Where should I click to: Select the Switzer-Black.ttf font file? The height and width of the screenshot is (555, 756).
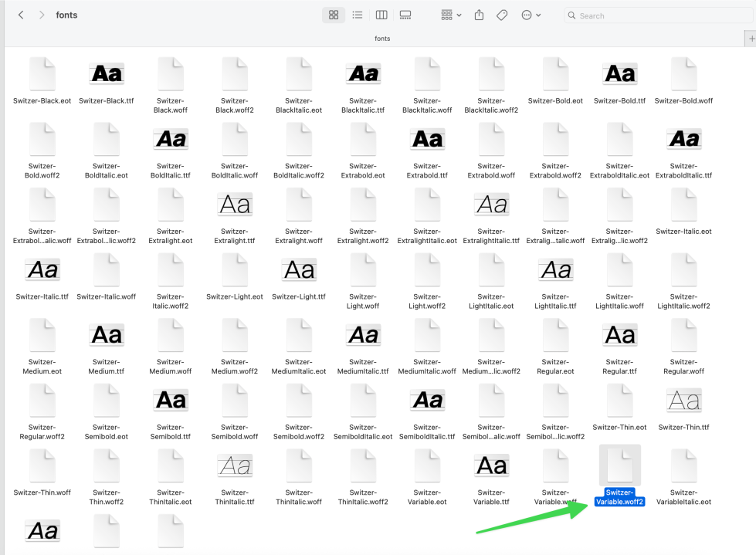click(x=107, y=74)
